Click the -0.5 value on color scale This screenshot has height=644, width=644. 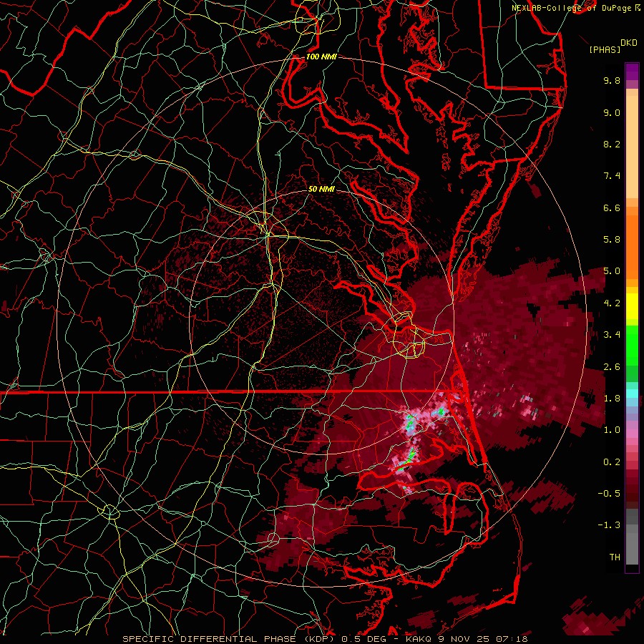pyautogui.click(x=609, y=494)
